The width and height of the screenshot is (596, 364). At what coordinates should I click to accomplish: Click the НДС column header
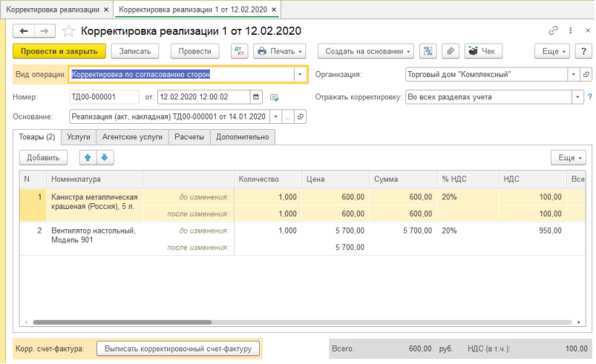pos(532,179)
